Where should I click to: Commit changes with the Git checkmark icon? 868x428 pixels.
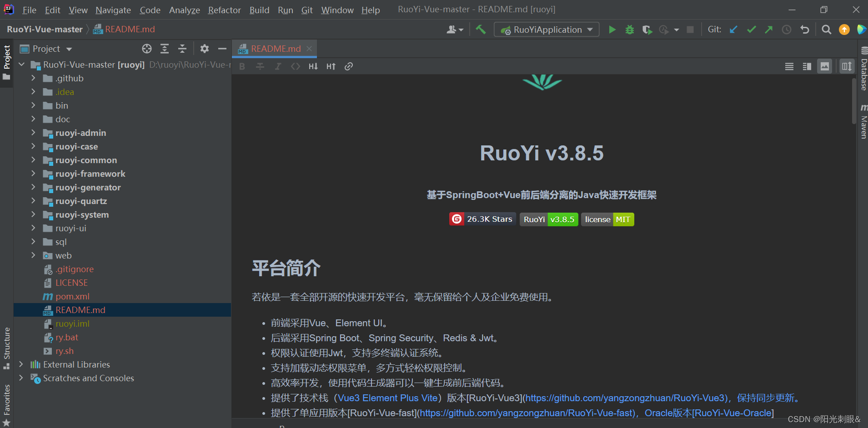(751, 30)
